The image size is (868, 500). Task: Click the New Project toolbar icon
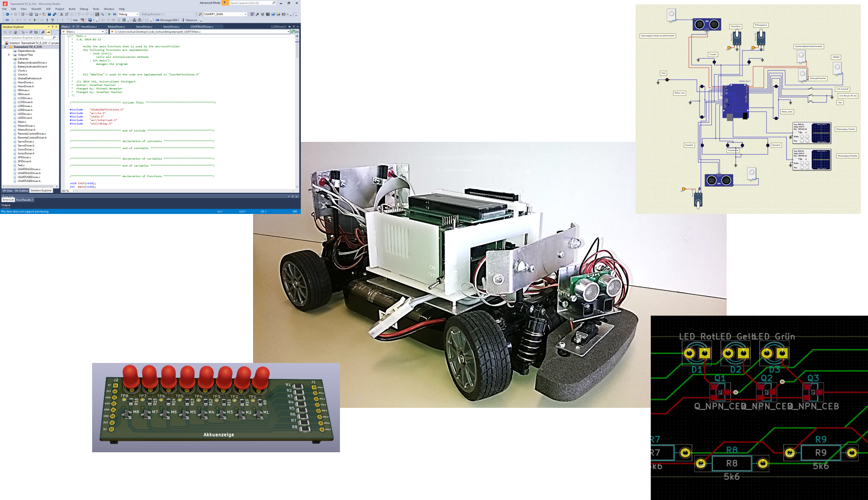(x=22, y=14)
